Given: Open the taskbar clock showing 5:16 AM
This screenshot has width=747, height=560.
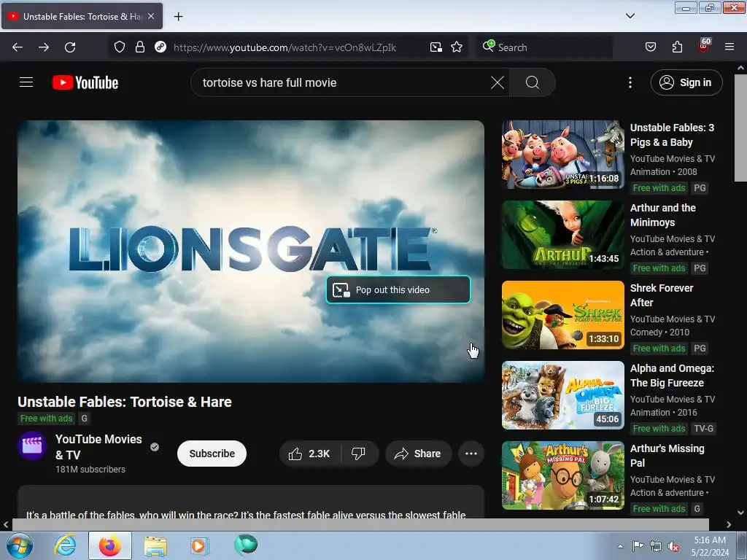Looking at the screenshot, I should [710, 546].
